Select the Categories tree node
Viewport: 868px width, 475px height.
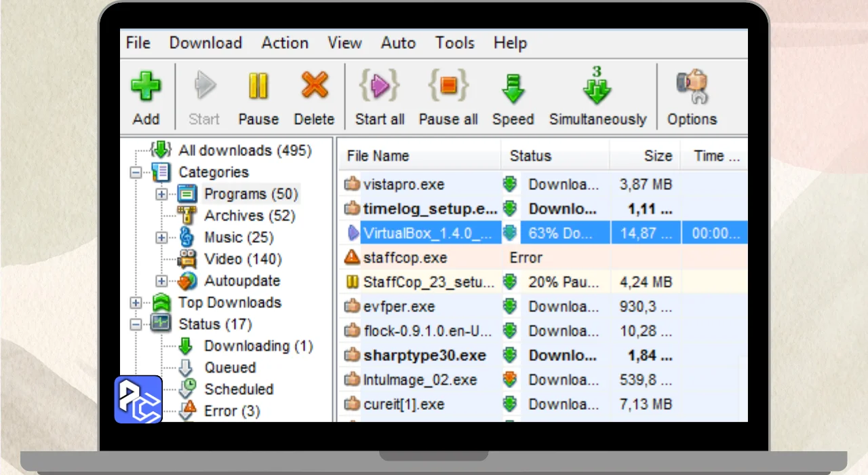(213, 172)
